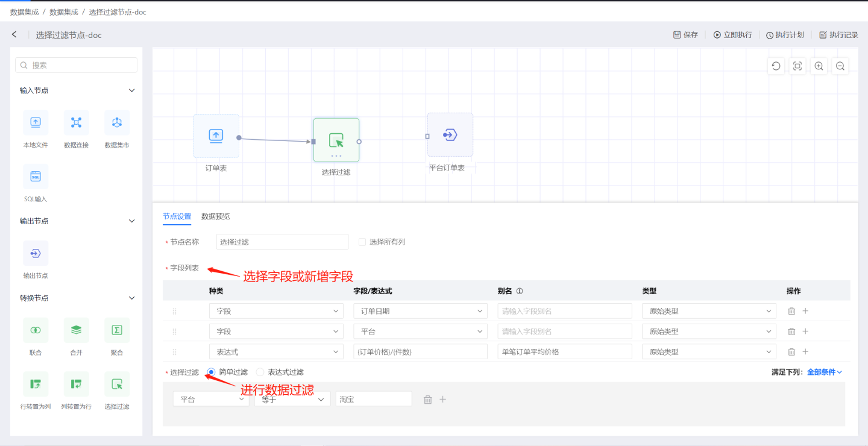Open the 等于 operator dropdown
The image size is (868, 446).
point(292,399)
